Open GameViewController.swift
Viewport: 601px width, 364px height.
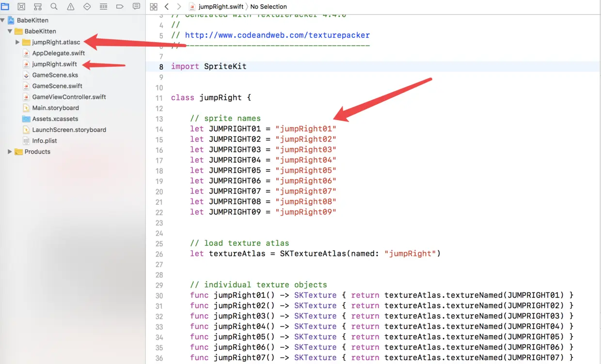tap(69, 97)
